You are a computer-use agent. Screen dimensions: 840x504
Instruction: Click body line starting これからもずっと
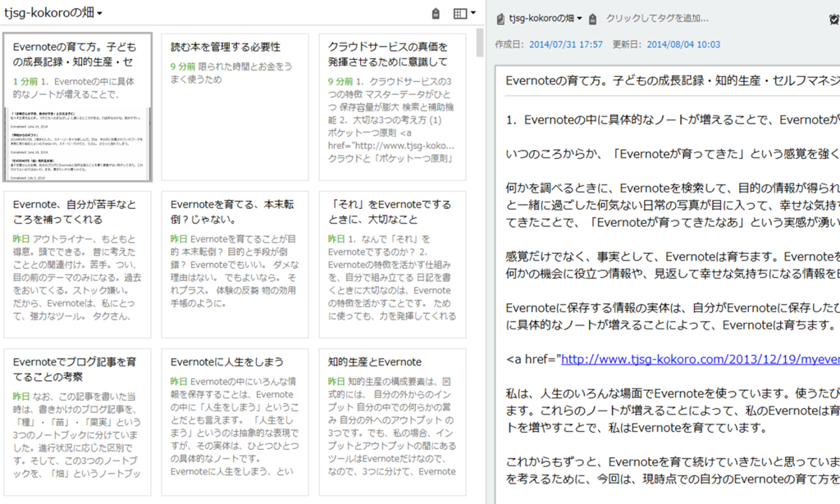click(673, 462)
